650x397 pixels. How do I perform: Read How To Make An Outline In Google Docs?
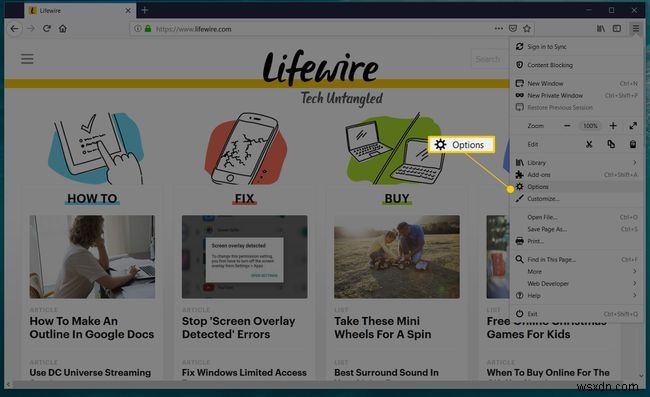[x=92, y=327]
